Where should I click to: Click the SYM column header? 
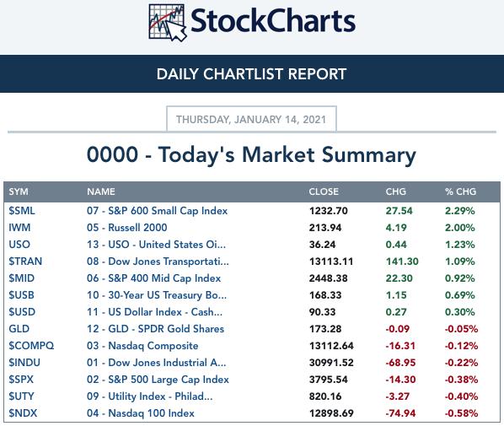click(19, 191)
